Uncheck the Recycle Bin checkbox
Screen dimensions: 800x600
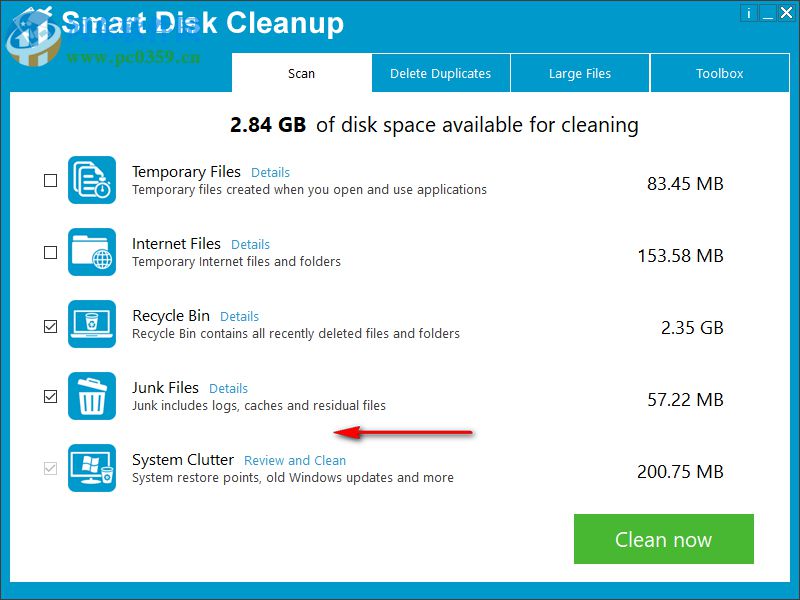click(50, 324)
